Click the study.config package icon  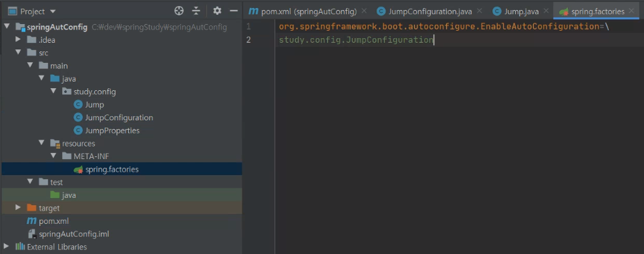click(x=67, y=92)
